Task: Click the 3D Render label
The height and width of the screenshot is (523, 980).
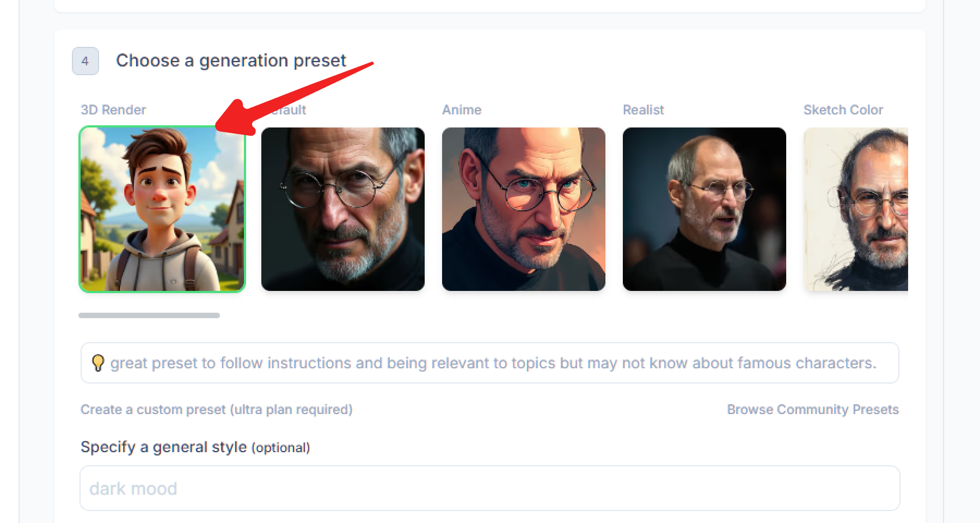Action: pos(113,110)
